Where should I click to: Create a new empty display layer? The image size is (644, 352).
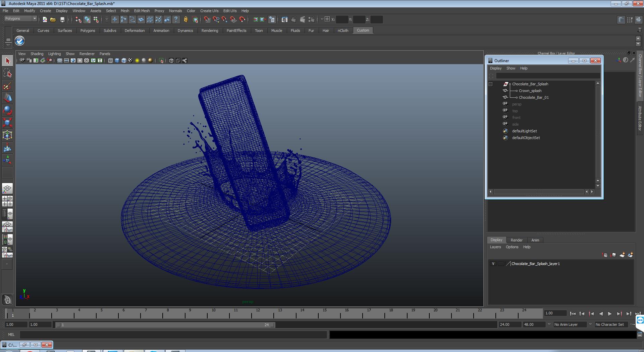point(622,255)
